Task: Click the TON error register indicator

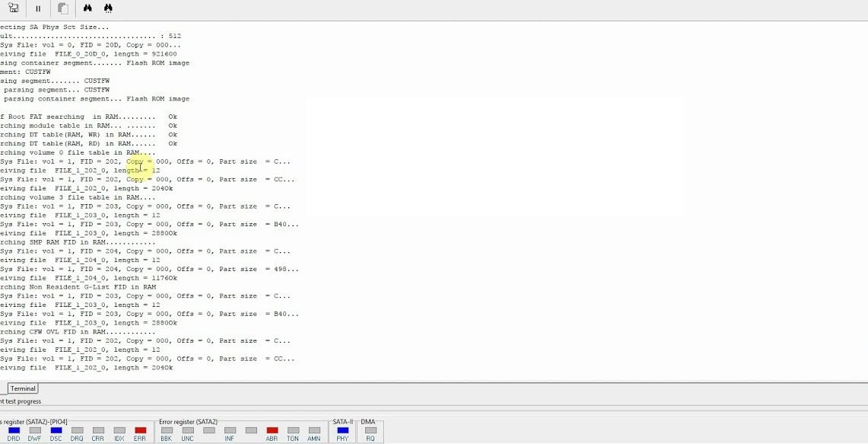Action: pos(293,431)
